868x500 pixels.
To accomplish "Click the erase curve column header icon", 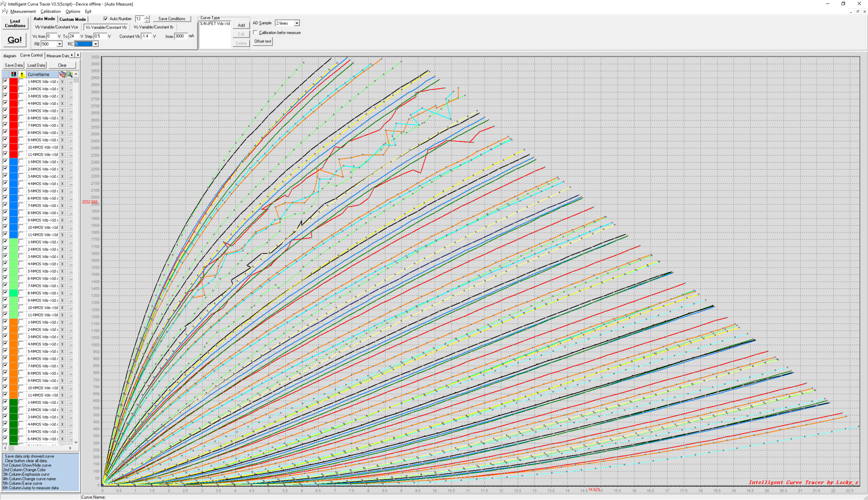I will coord(62,74).
